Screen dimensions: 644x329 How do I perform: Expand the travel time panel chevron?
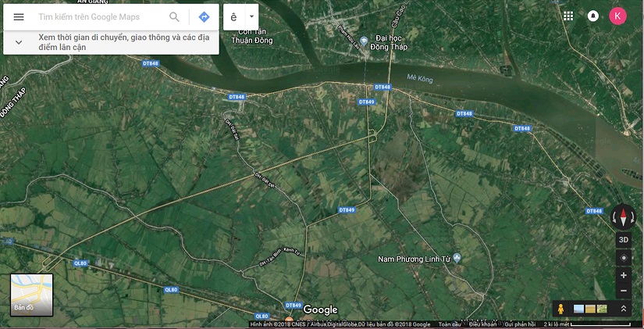click(x=19, y=42)
